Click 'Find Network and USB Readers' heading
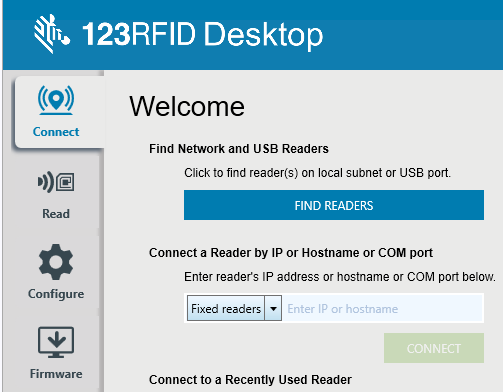 (x=239, y=149)
